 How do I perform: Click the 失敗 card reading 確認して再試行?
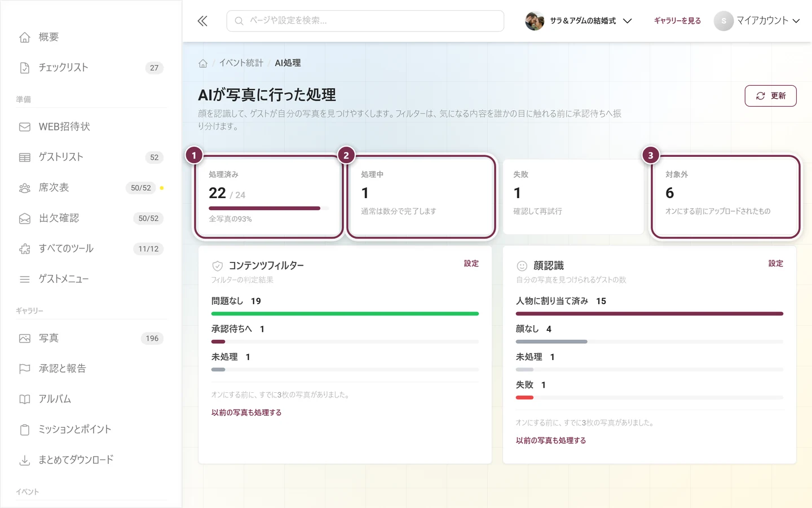click(x=573, y=196)
